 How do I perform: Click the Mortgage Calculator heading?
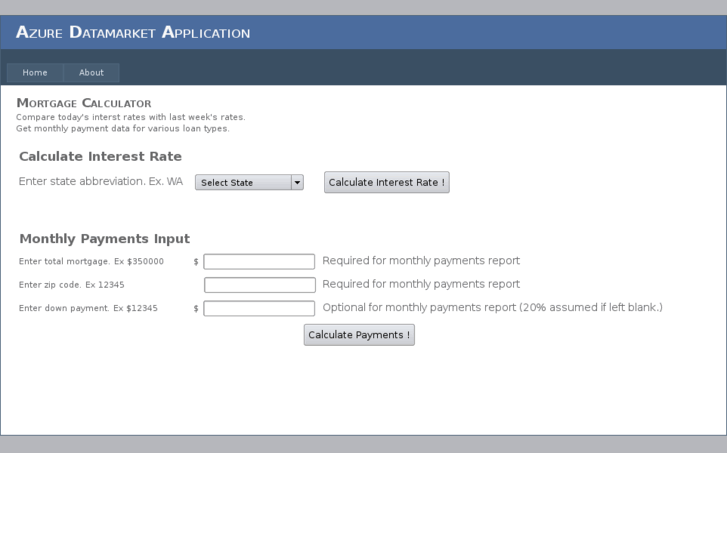[x=84, y=103]
